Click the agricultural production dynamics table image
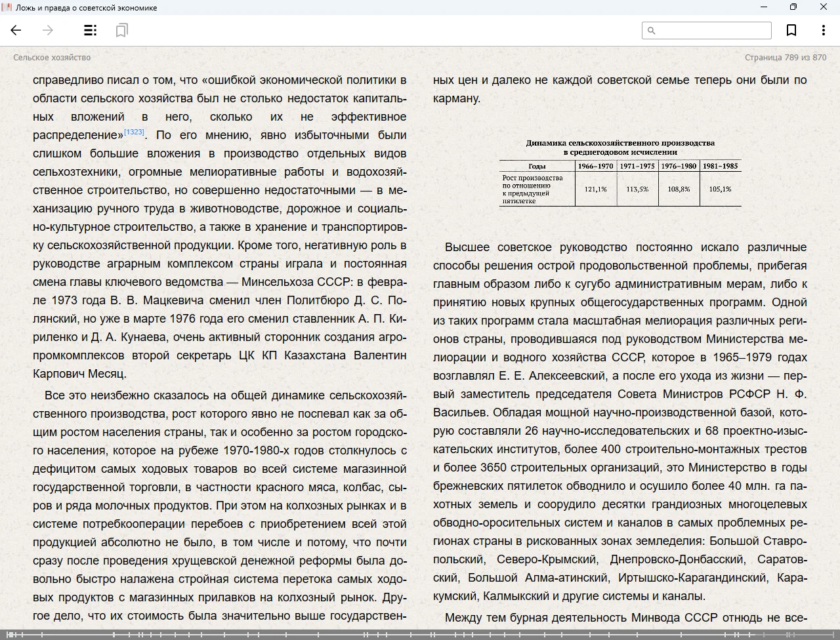Screen dimensions: 840x640 pos(620,172)
